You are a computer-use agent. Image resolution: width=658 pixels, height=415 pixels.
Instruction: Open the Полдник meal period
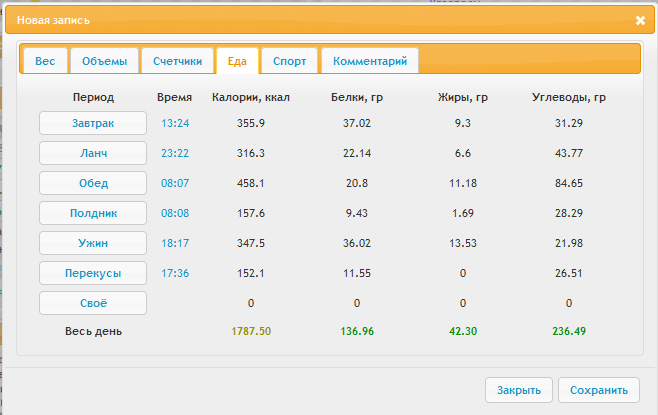93,213
